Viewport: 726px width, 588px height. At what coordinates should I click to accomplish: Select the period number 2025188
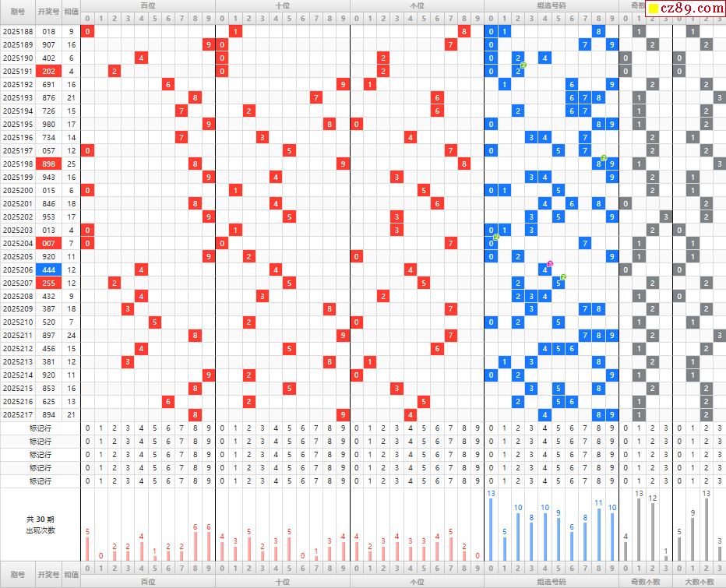(x=18, y=31)
